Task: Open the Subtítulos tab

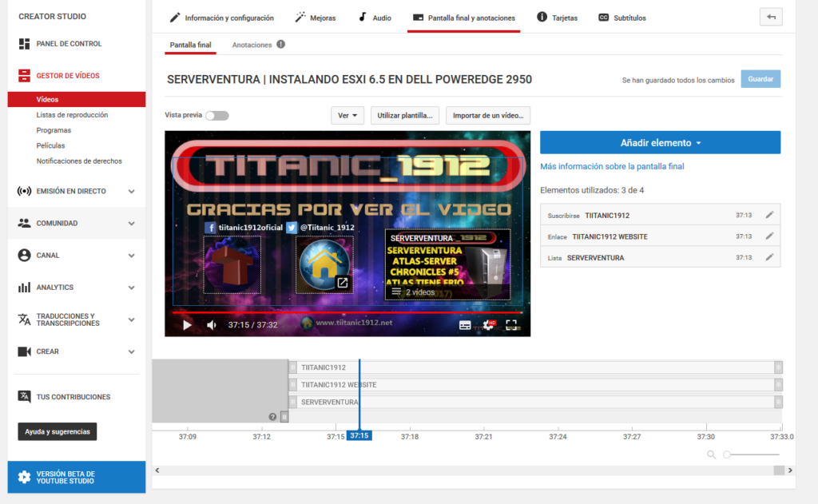Action: click(x=621, y=18)
